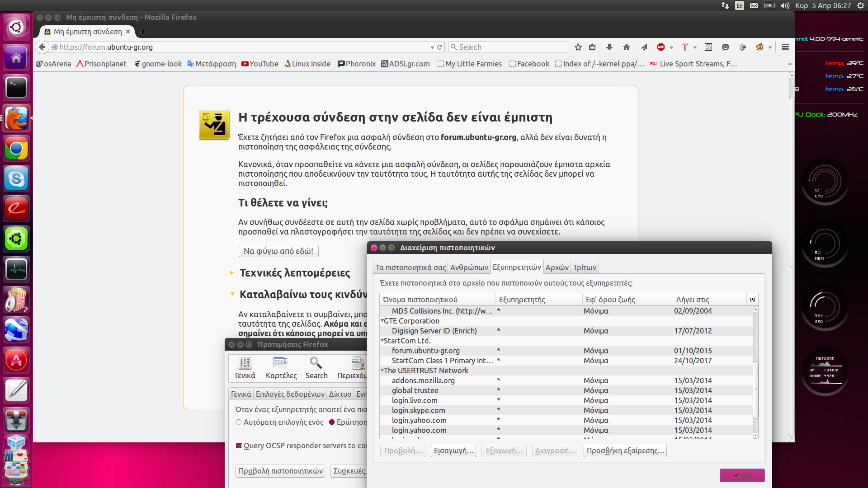Viewport: 868px width, 488px height.
Task: Select Περιεχόμενο icon in Firefox preferences
Action: [353, 368]
